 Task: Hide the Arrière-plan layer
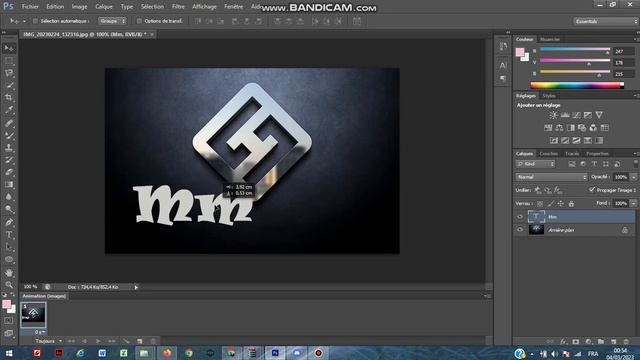(x=520, y=230)
